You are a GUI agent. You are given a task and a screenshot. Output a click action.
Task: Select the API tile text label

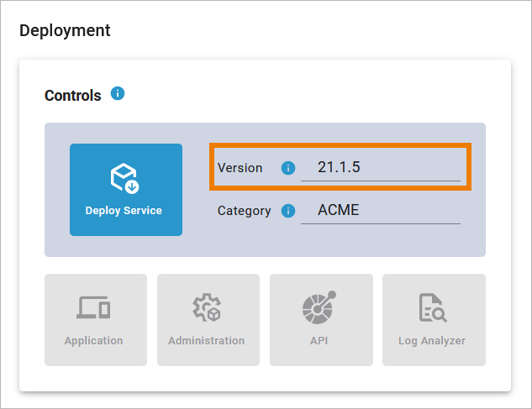click(x=319, y=341)
